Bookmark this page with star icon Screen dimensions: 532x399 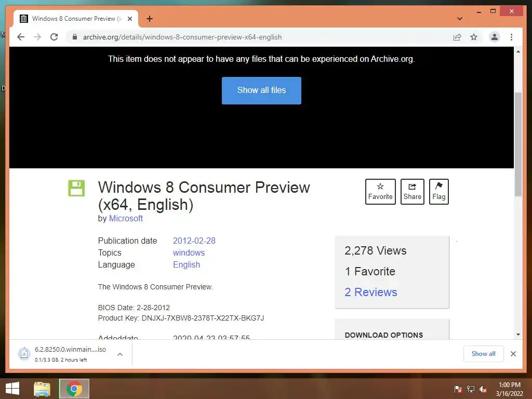pyautogui.click(x=474, y=37)
